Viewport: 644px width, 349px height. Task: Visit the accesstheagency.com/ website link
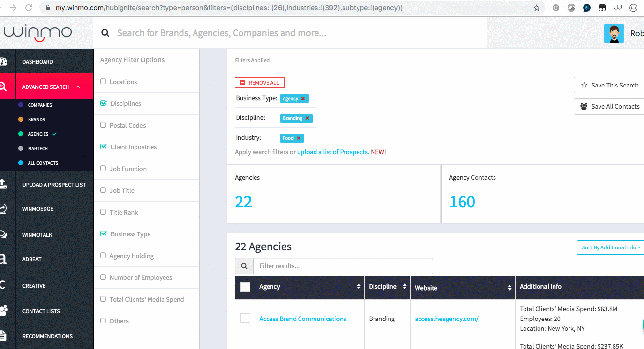[447, 319]
